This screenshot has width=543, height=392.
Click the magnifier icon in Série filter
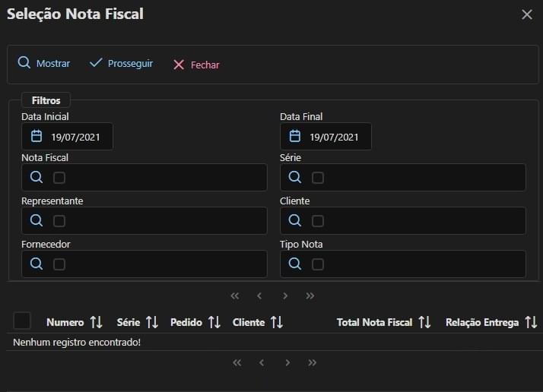point(294,178)
